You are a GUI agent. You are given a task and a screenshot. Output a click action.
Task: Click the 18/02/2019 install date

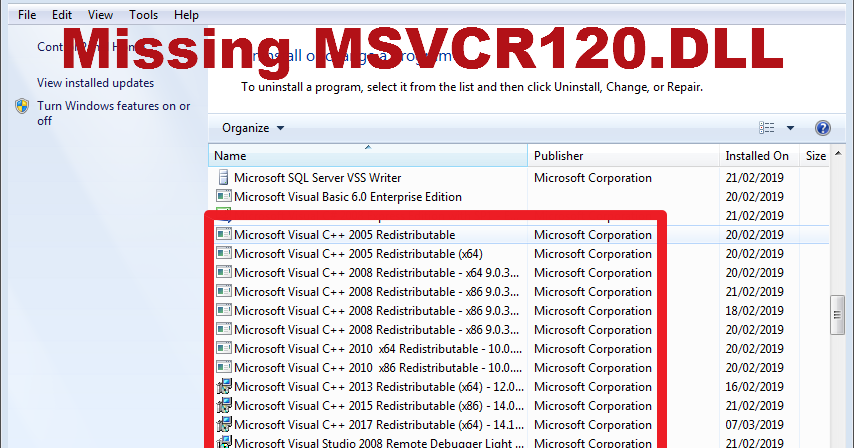754,311
